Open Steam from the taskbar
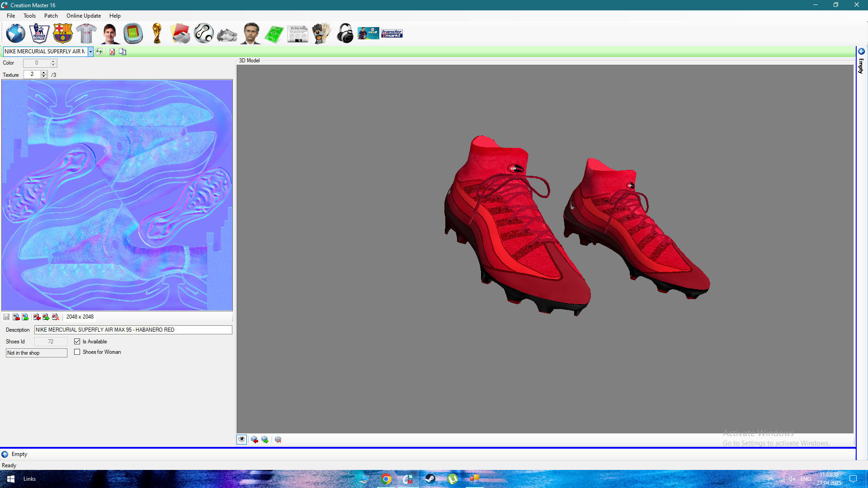The width and height of the screenshot is (868, 488). pyautogui.click(x=430, y=479)
